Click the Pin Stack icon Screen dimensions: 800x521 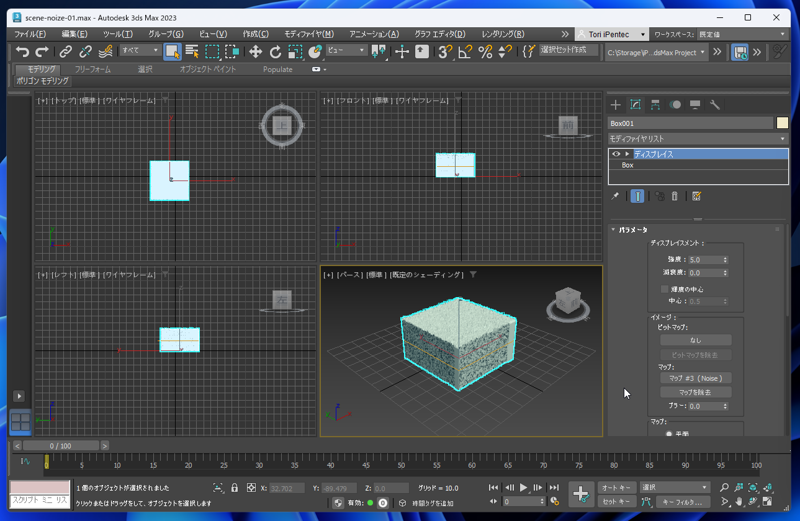615,196
